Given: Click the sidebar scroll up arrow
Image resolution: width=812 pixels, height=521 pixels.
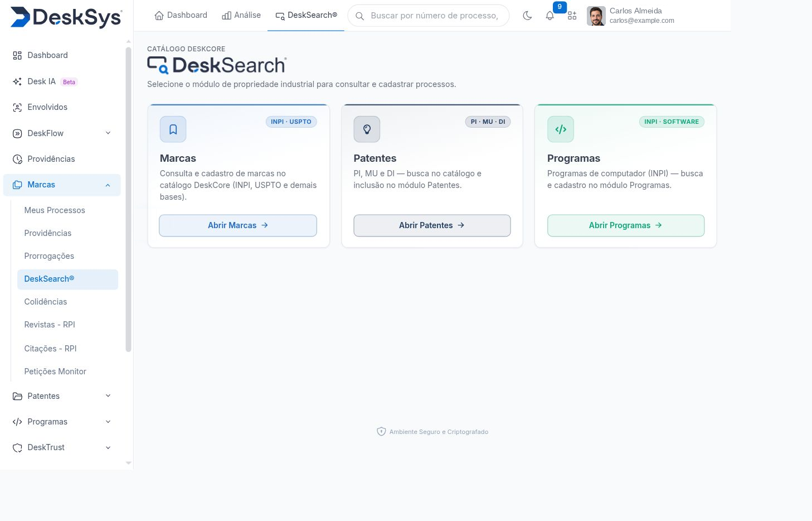Looking at the screenshot, I should tap(128, 41).
